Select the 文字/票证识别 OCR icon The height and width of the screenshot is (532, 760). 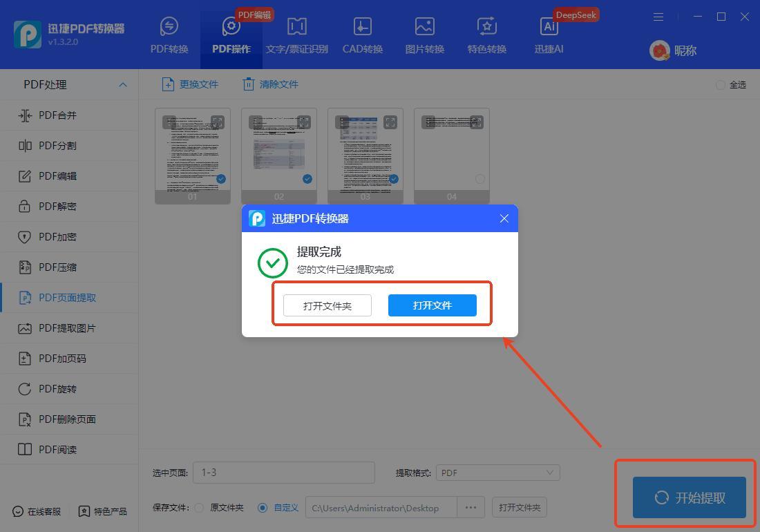pyautogui.click(x=296, y=28)
